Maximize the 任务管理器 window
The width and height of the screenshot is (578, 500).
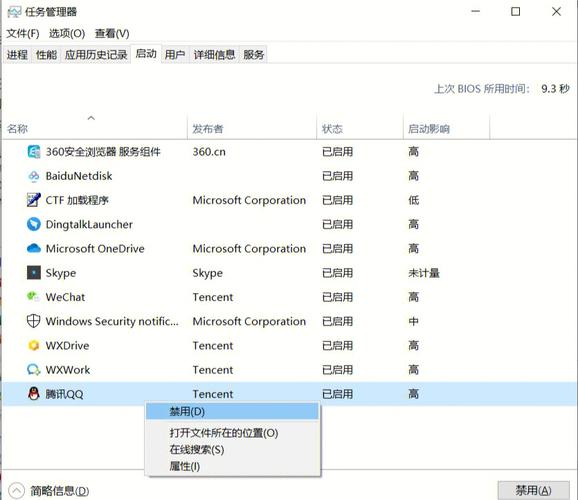click(516, 12)
